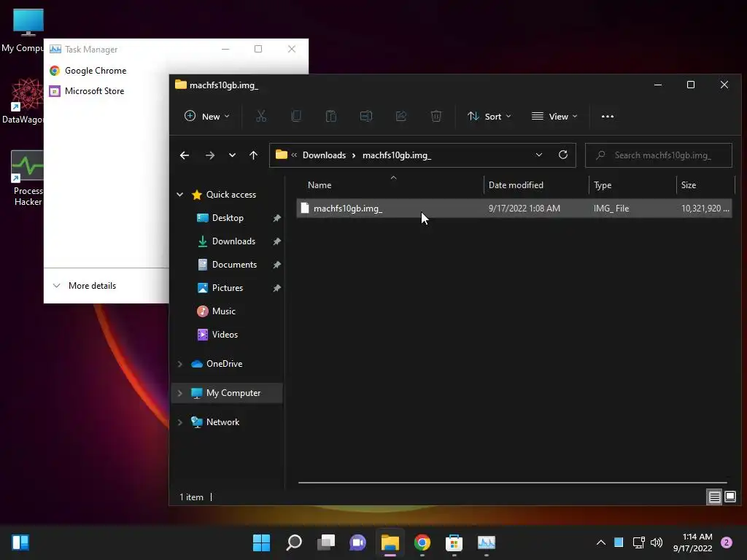This screenshot has height=560, width=747.
Task: Open the Widgets button on the taskbar
Action: point(20,542)
